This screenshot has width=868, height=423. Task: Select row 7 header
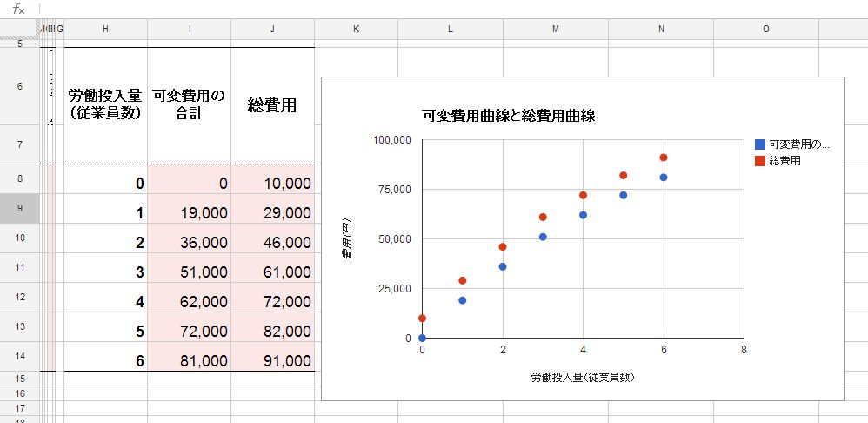(20, 144)
